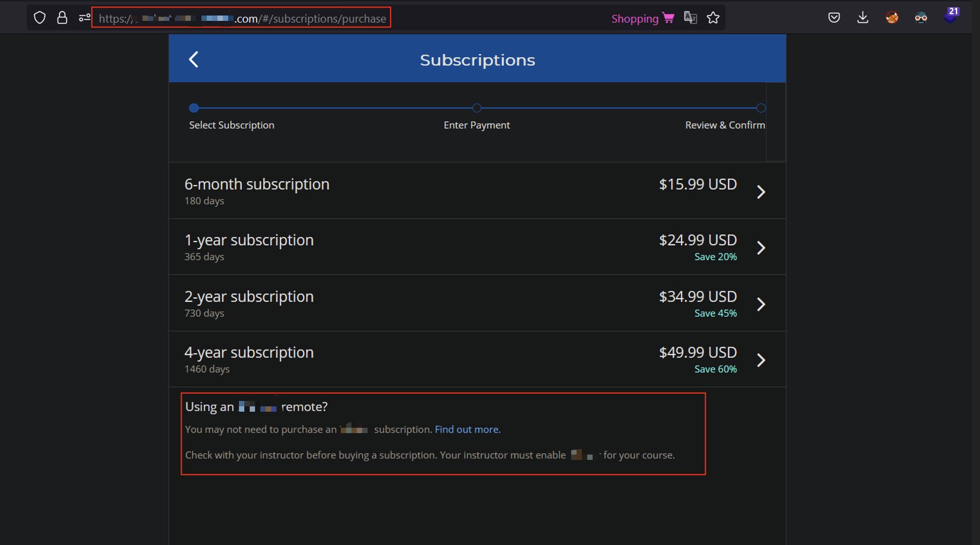This screenshot has width=980, height=545.
Task: Go back using the Subscriptions header arrow
Action: click(194, 59)
